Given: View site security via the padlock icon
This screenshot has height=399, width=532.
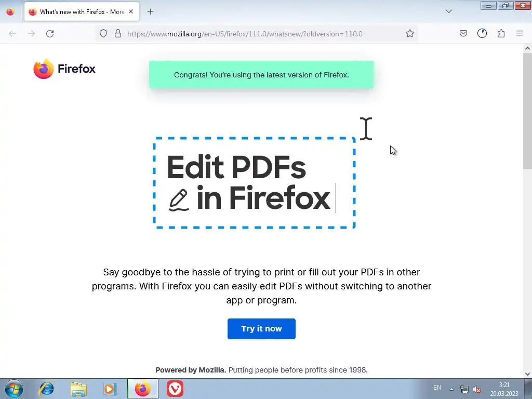Looking at the screenshot, I should coord(118,33).
